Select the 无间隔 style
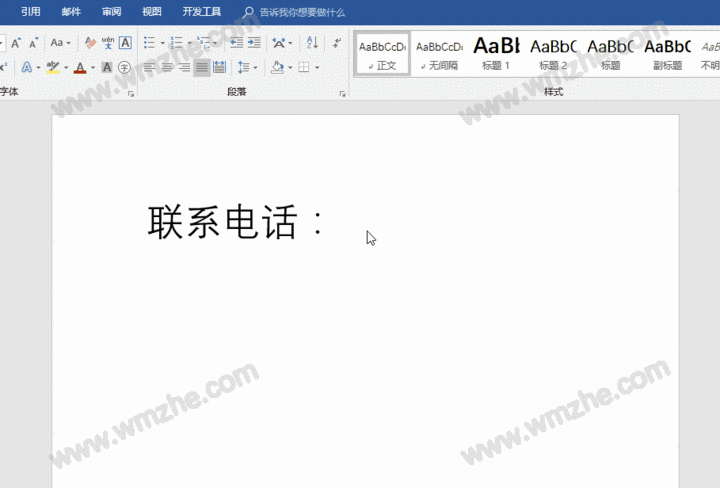Screen dimensions: 720x488 (439, 54)
